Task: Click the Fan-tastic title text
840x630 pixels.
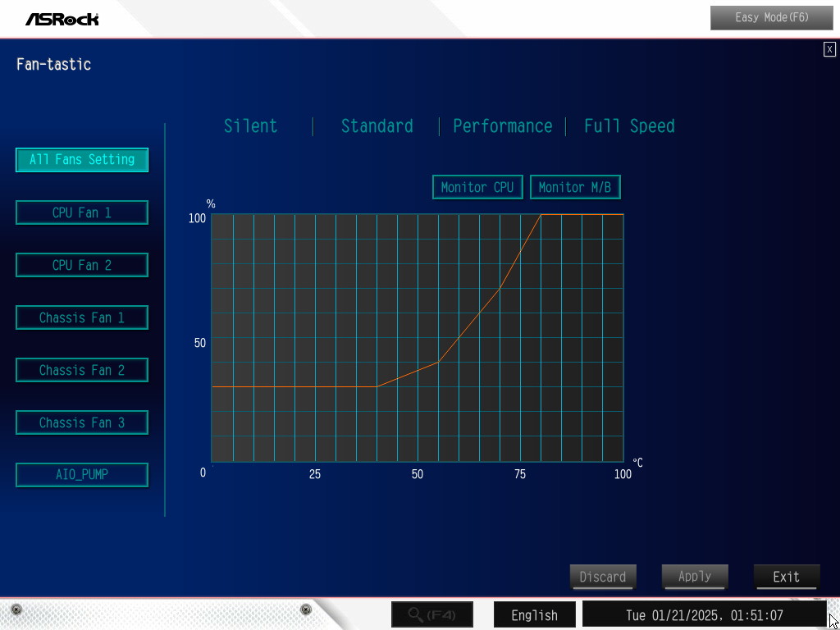Action: coord(53,64)
